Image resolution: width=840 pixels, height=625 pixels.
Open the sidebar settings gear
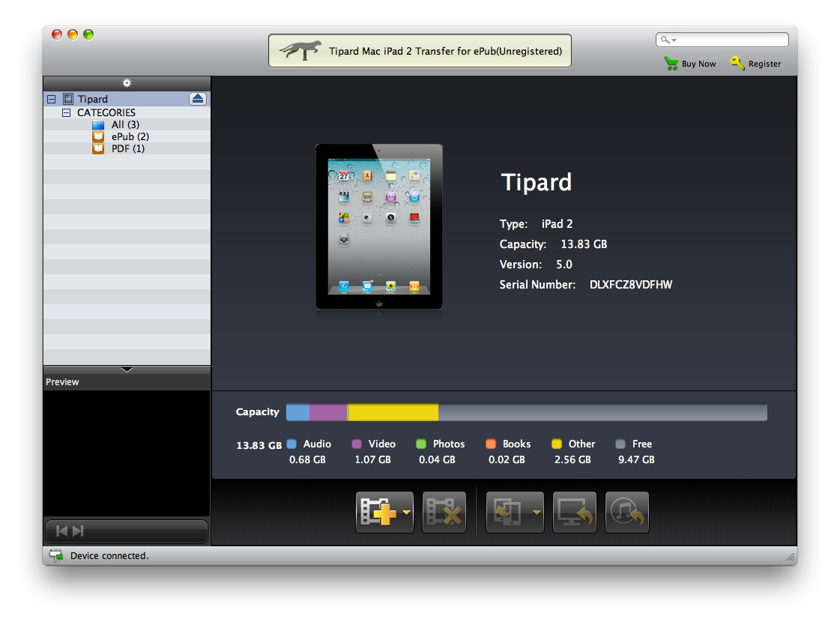[127, 83]
